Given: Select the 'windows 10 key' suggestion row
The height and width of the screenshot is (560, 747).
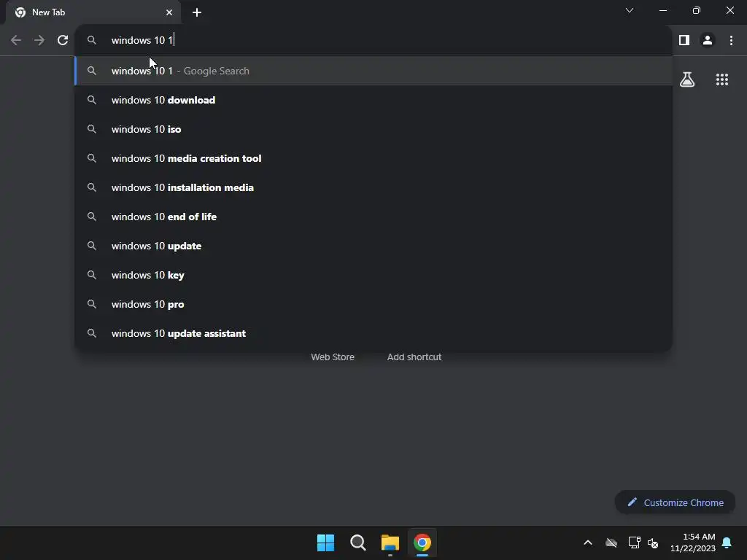Looking at the screenshot, I should (x=373, y=275).
